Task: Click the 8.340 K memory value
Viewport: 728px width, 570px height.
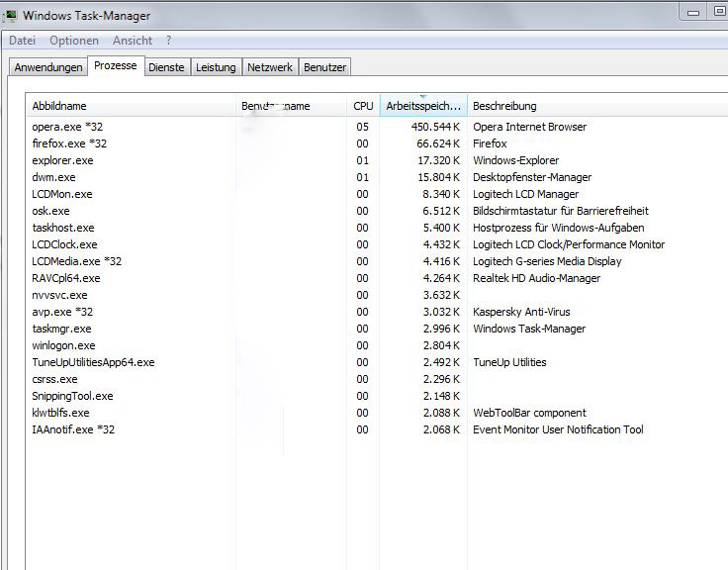Action: click(441, 194)
